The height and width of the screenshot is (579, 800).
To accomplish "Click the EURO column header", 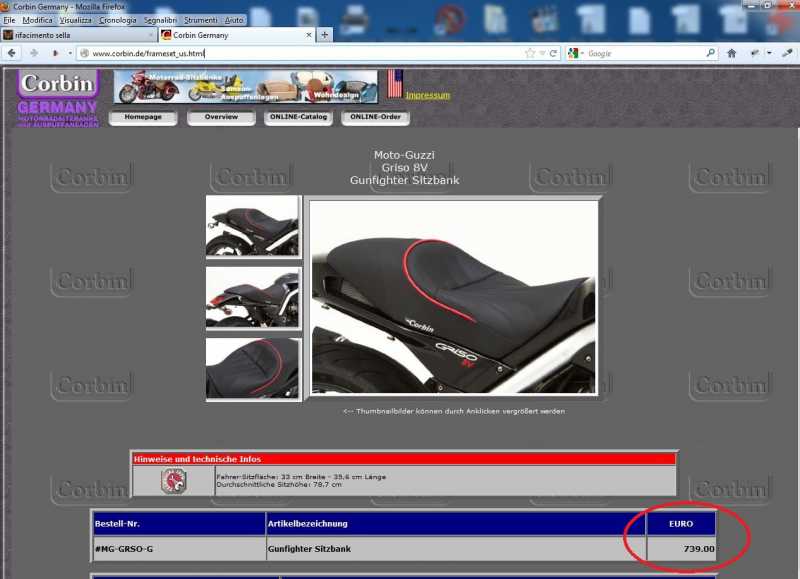I will [x=681, y=524].
